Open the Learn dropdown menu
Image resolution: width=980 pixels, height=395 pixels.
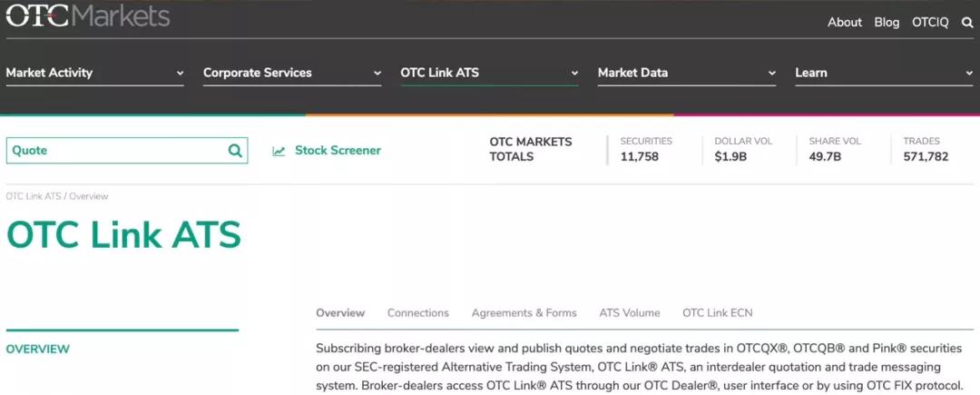click(883, 73)
